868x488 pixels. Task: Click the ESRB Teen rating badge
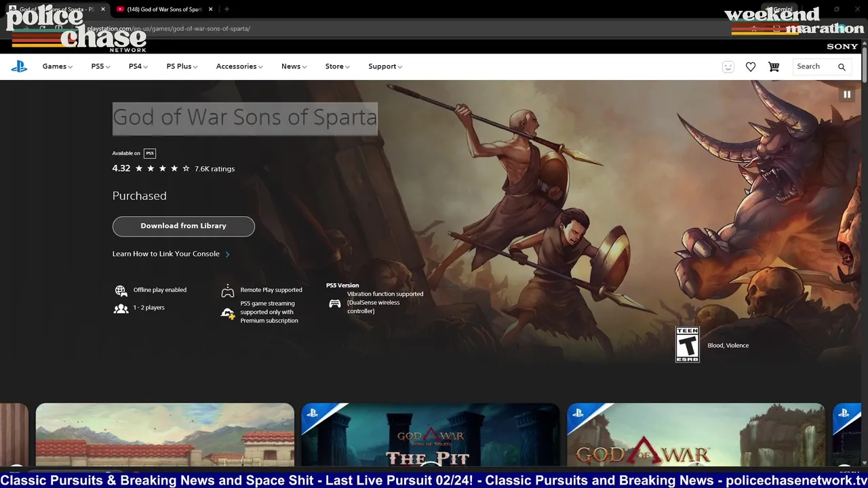[x=687, y=344]
